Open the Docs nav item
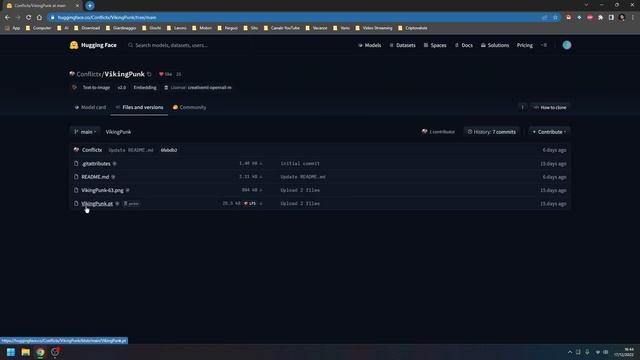640x360 pixels. (464, 45)
